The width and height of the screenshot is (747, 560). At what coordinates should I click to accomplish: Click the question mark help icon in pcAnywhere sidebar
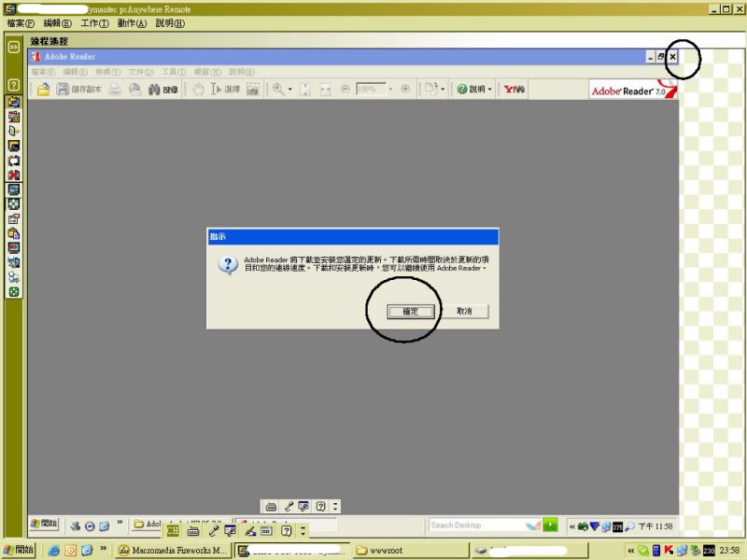pos(14,85)
